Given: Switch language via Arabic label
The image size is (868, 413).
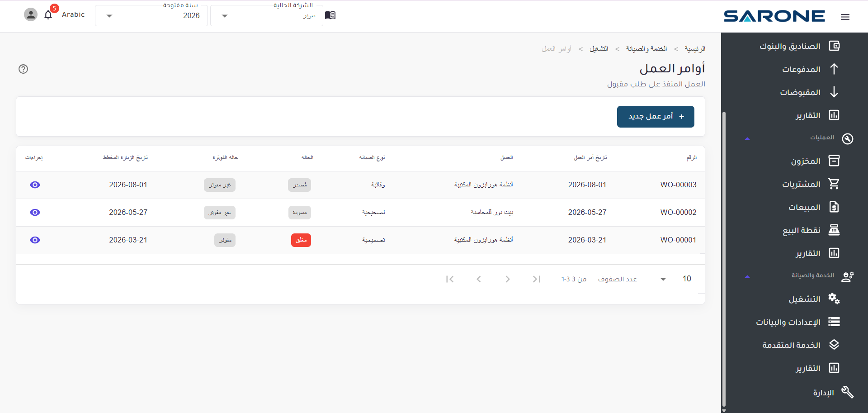Looking at the screenshot, I should click(x=73, y=14).
